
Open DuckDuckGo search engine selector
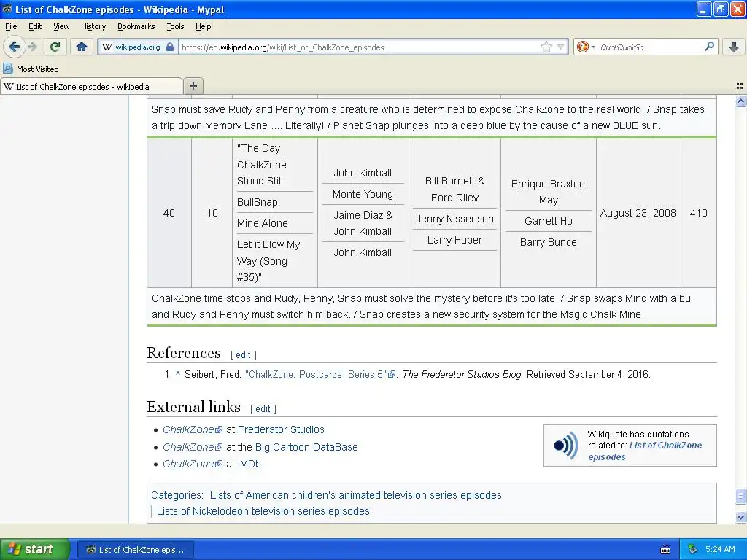pos(586,47)
